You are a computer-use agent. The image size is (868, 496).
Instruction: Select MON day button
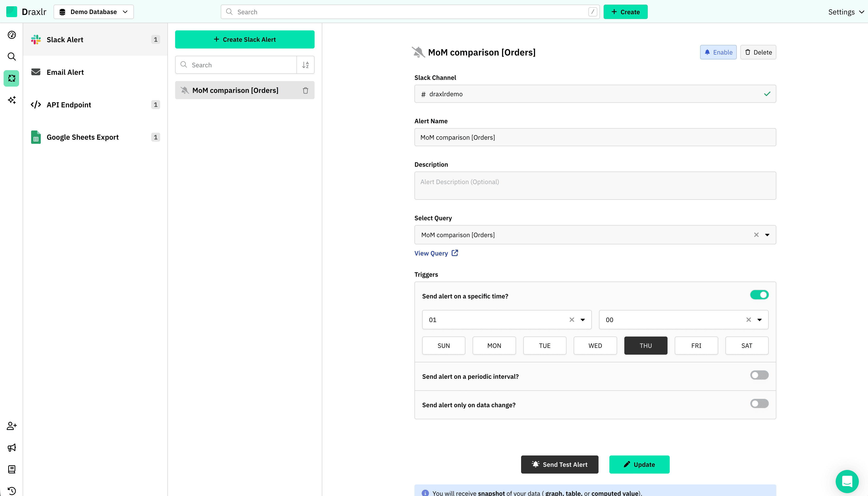pos(494,345)
